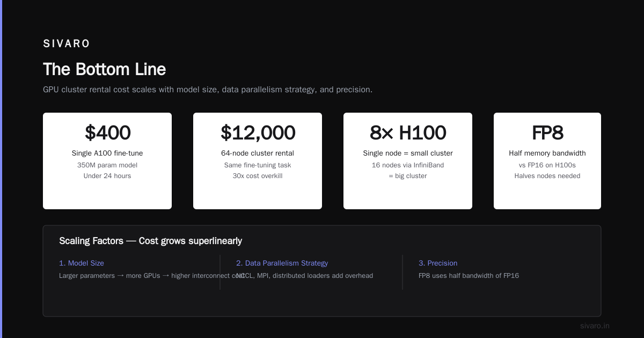Open the 3. Precision item
Screen dimensions: 644x338
tap(438, 263)
